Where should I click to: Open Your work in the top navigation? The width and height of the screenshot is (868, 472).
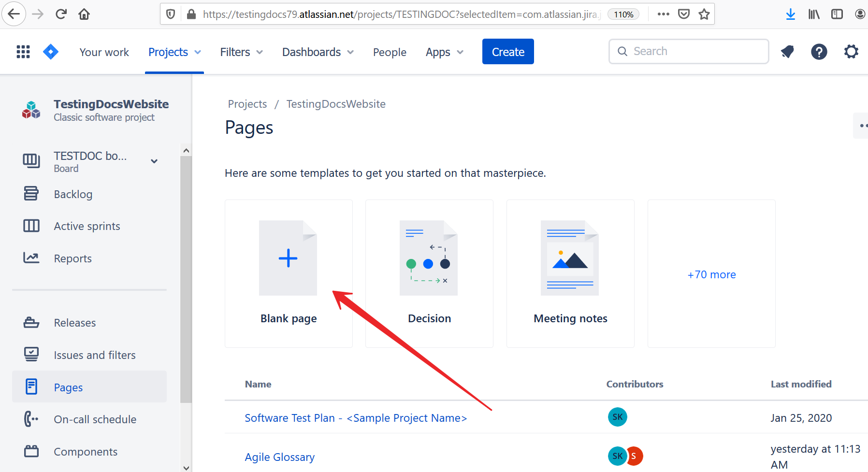[104, 52]
